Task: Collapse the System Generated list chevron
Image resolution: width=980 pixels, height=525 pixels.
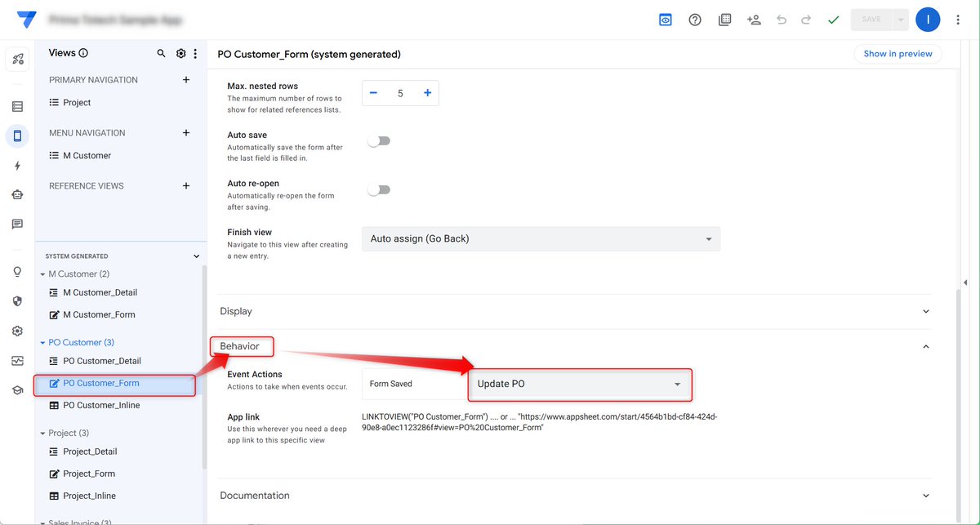Action: 196,256
